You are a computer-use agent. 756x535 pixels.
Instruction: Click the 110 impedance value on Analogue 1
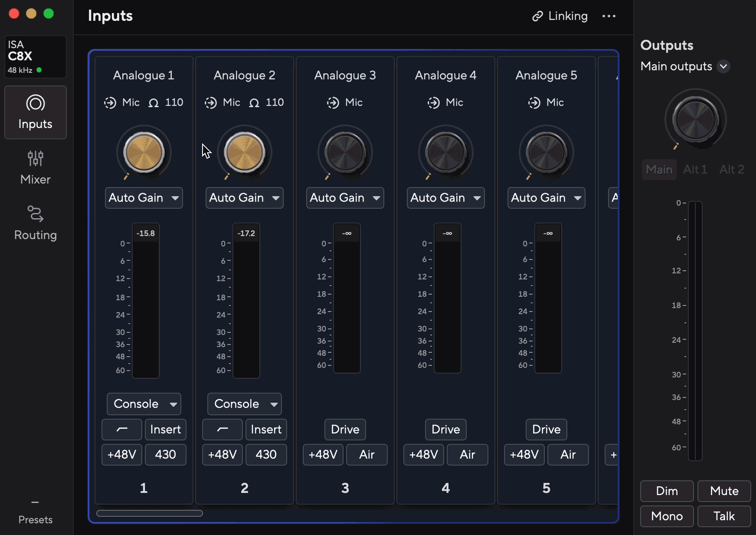click(x=174, y=102)
